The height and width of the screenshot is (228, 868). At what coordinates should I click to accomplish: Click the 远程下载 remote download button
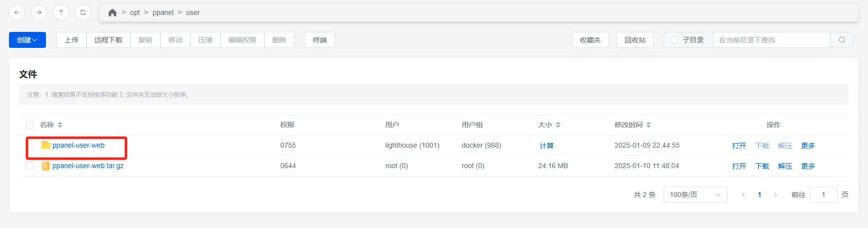tap(108, 40)
